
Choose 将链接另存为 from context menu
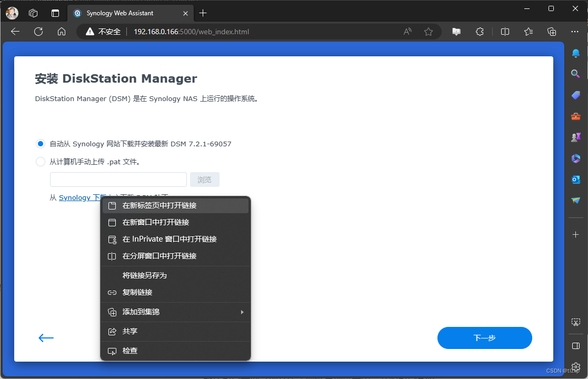pyautogui.click(x=175, y=275)
